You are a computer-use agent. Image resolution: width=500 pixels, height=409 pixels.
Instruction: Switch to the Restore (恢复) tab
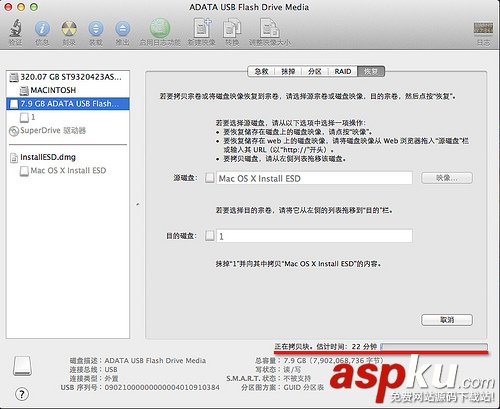click(x=371, y=71)
